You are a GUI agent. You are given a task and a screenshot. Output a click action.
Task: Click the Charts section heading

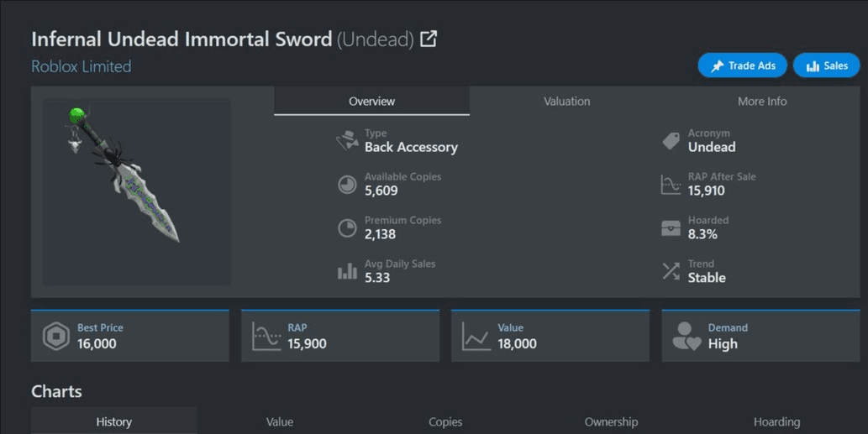pos(56,391)
